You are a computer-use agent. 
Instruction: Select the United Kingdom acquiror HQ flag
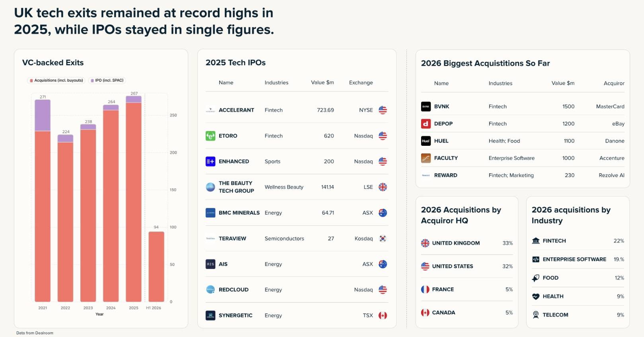click(425, 243)
